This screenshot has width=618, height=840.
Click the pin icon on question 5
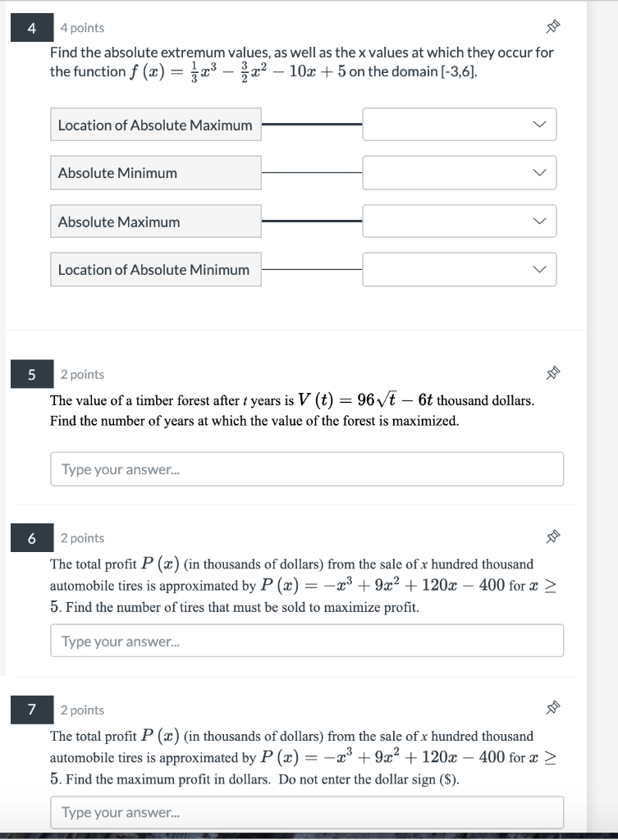pos(552,372)
